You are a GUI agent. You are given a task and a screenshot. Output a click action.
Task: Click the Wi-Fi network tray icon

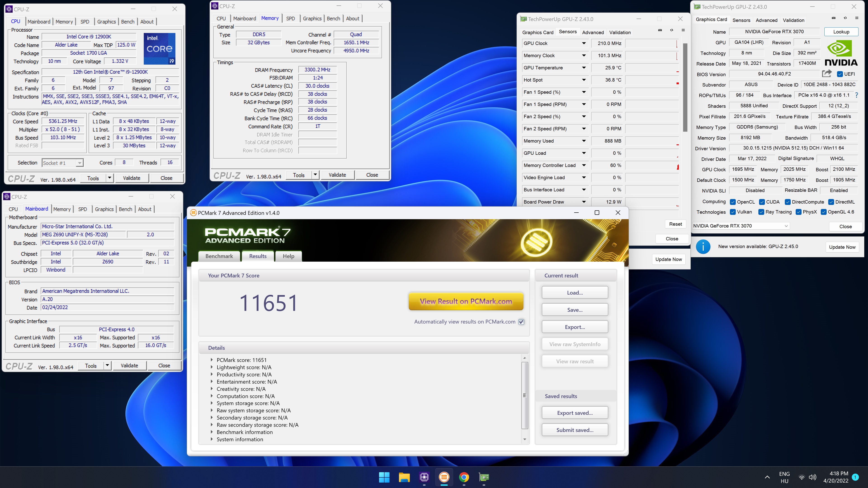click(x=802, y=477)
